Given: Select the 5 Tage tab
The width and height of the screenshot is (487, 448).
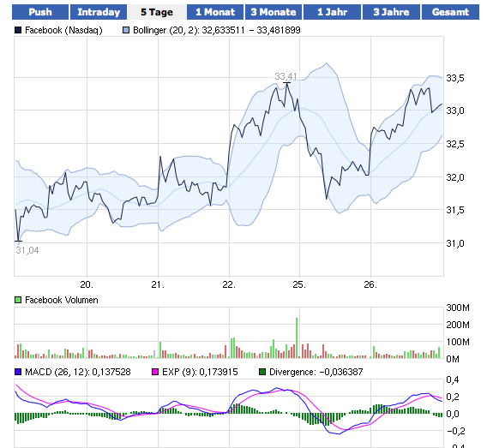Looking at the screenshot, I should pyautogui.click(x=157, y=12).
